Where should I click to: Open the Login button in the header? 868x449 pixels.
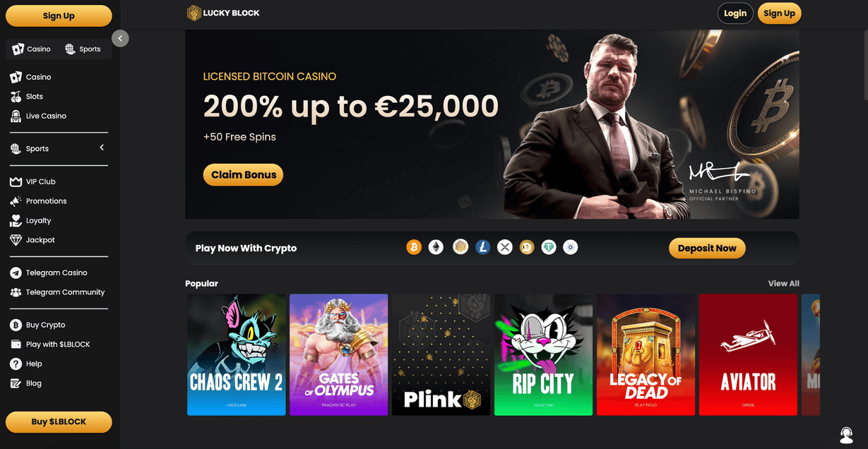[735, 13]
